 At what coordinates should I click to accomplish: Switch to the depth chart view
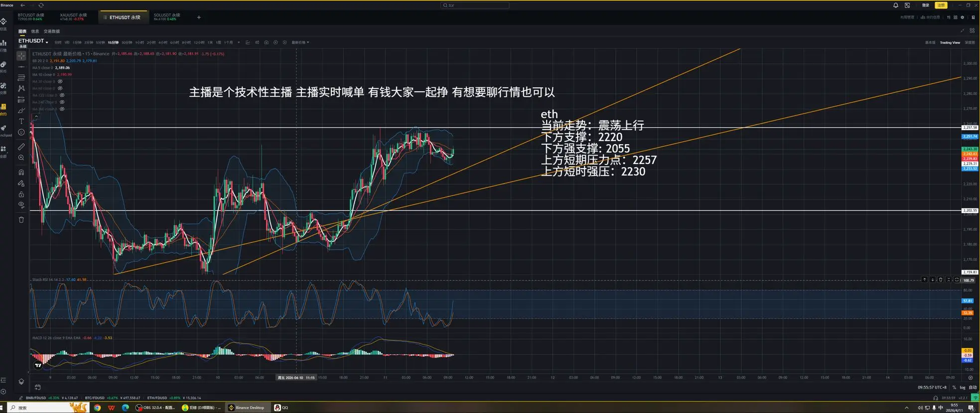(970, 42)
